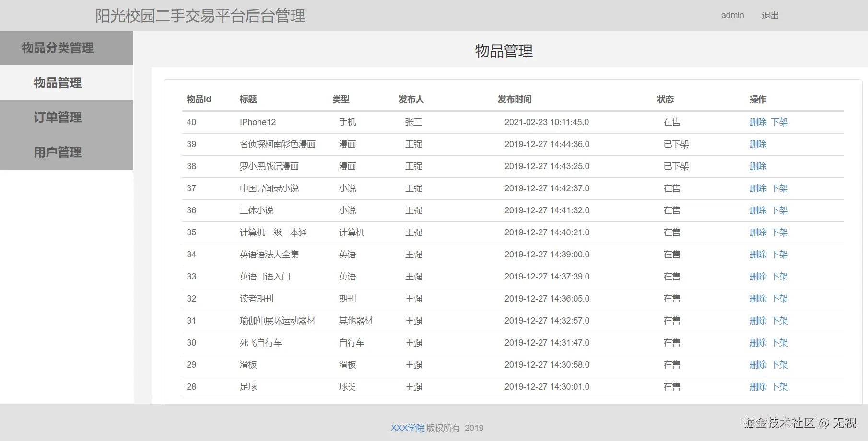Delete item 39 名侦探柯南彩色漫画

[x=758, y=144]
